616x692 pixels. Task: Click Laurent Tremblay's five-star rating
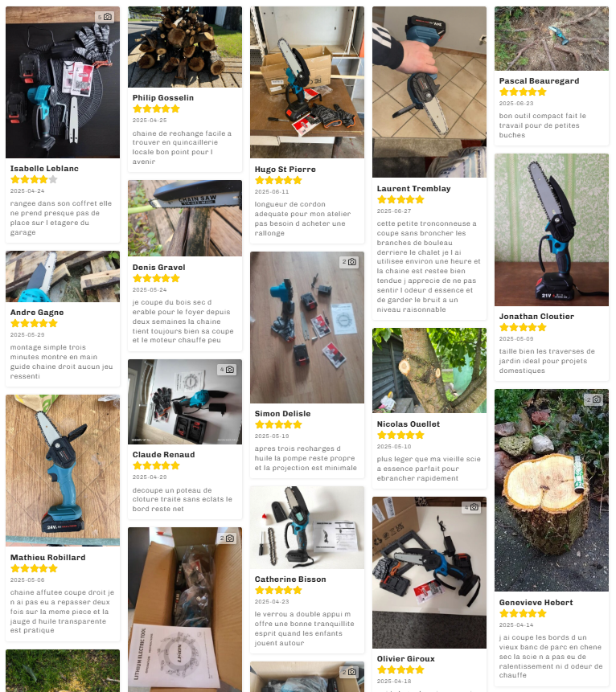pyautogui.click(x=400, y=199)
